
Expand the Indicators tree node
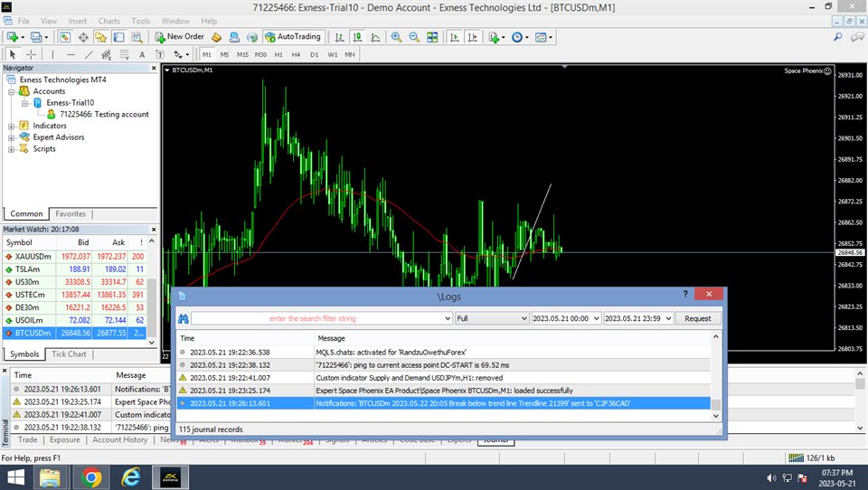11,127
